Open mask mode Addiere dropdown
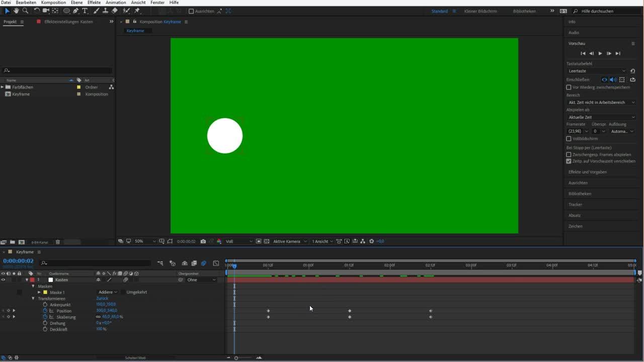The image size is (644, 362). pyautogui.click(x=108, y=292)
